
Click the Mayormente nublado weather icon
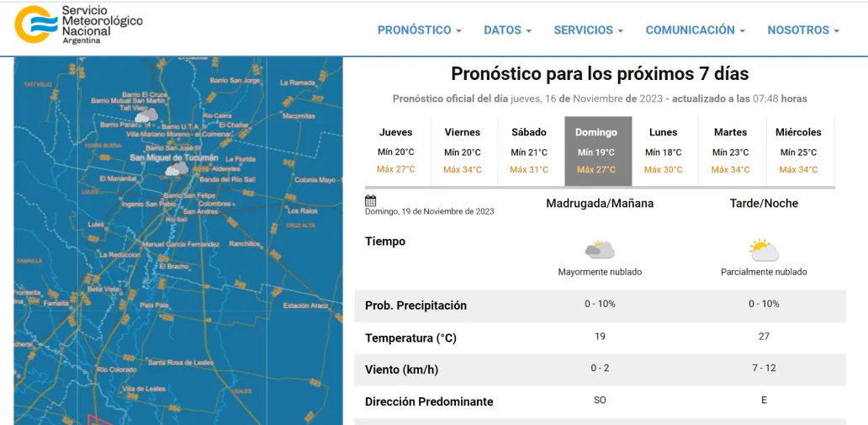(600, 250)
